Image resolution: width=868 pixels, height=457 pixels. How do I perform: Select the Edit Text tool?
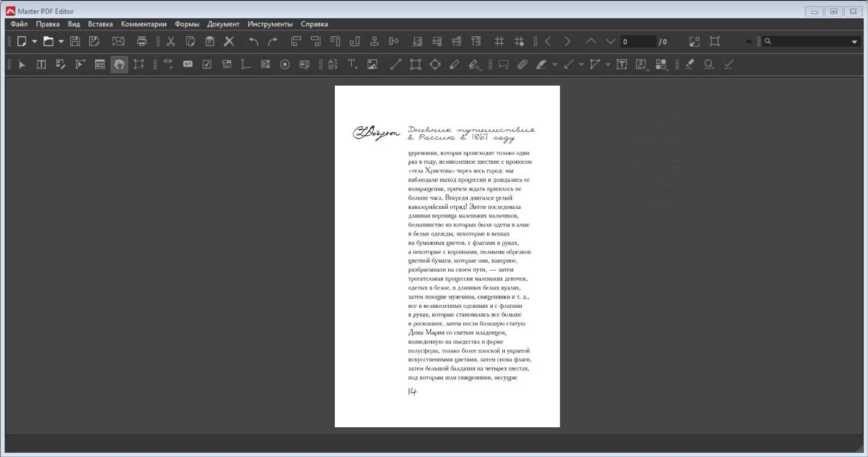pyautogui.click(x=41, y=64)
